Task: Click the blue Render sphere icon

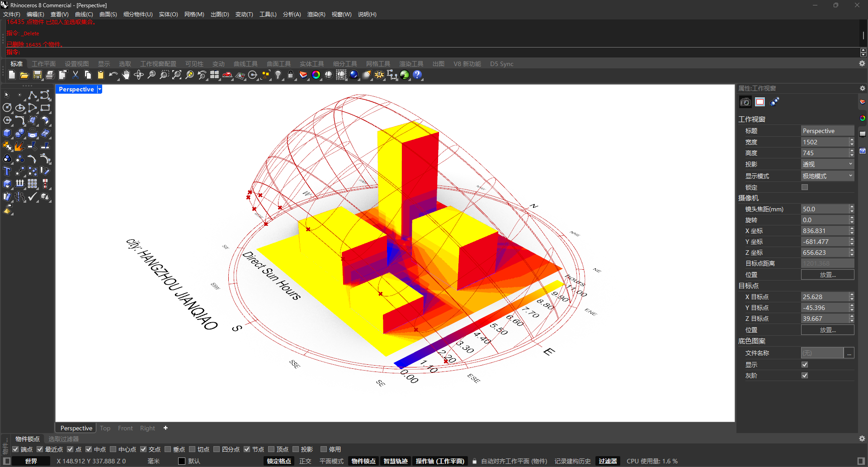Action: tap(354, 75)
